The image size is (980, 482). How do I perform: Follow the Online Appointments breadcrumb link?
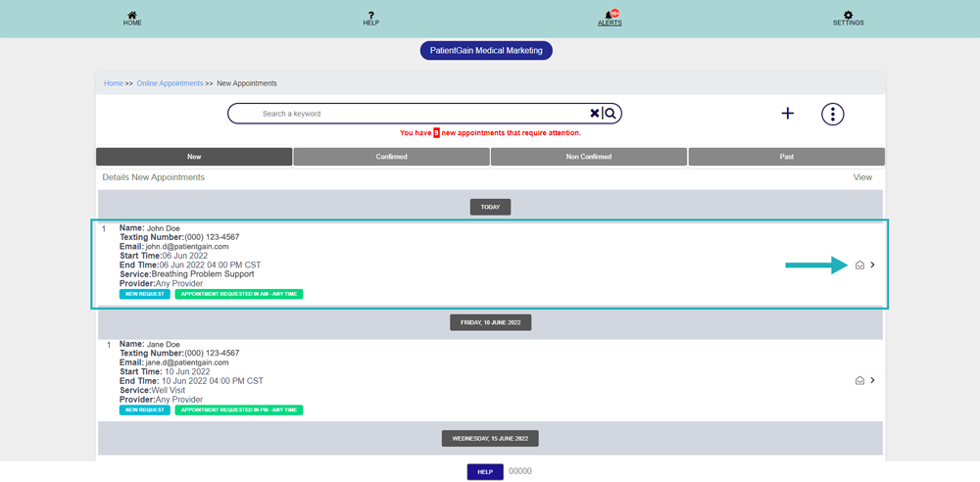coord(170,83)
